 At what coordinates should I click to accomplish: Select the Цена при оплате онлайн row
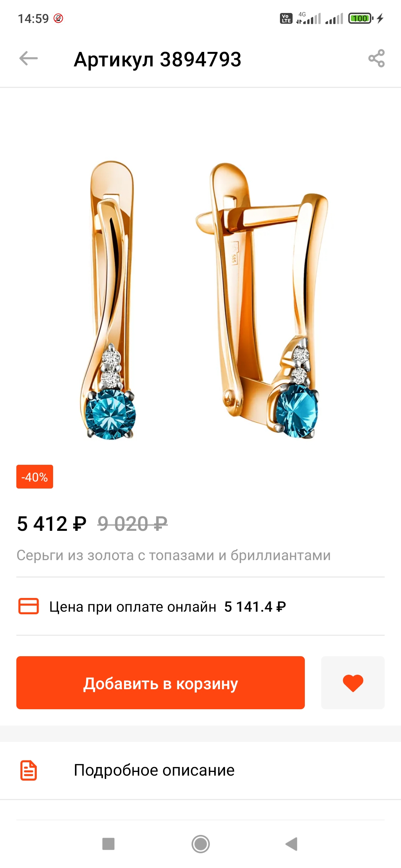pos(200,606)
